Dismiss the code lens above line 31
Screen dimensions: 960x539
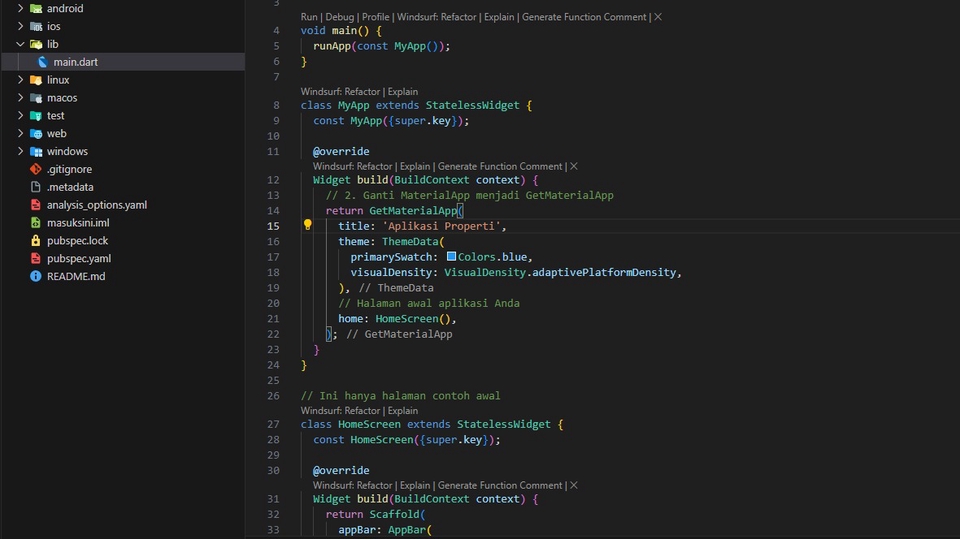tap(574, 486)
